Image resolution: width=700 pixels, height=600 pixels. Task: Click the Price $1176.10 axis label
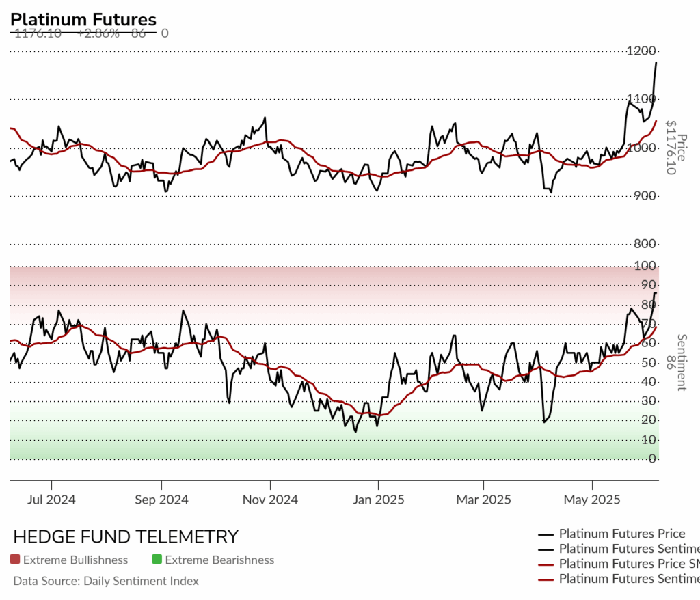pos(676,148)
